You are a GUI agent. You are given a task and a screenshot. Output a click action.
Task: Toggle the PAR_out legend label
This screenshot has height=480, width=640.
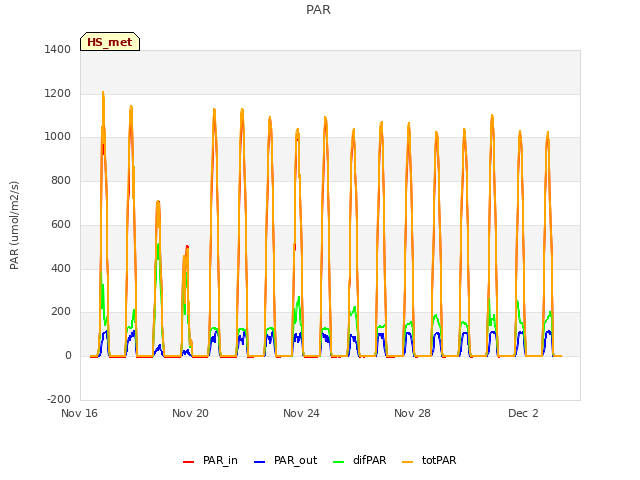pos(296,460)
